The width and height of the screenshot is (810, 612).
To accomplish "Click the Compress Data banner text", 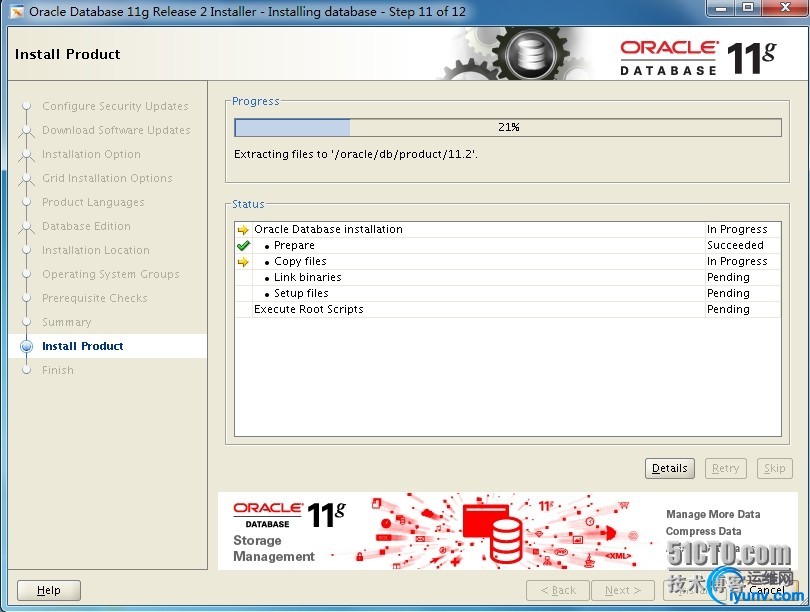I will 703,531.
